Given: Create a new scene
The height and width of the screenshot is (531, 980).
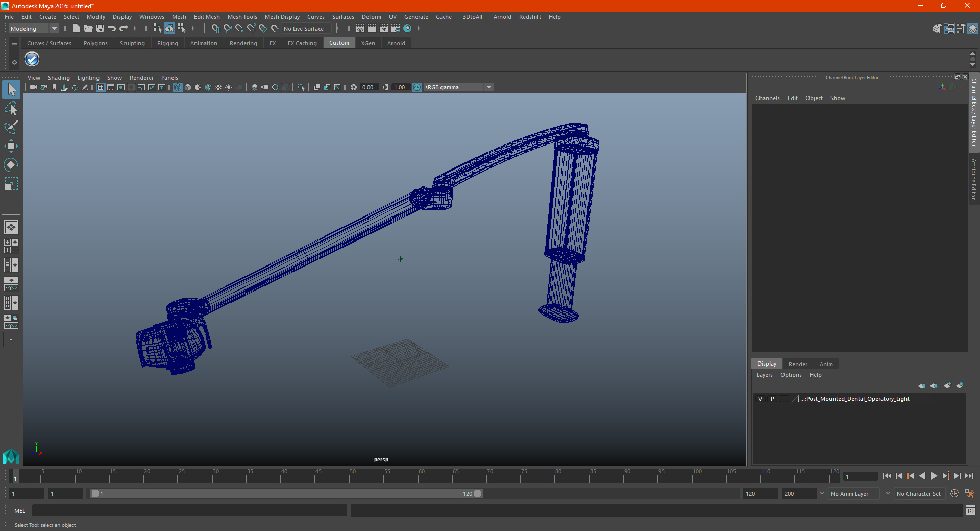Looking at the screenshot, I should [76, 29].
